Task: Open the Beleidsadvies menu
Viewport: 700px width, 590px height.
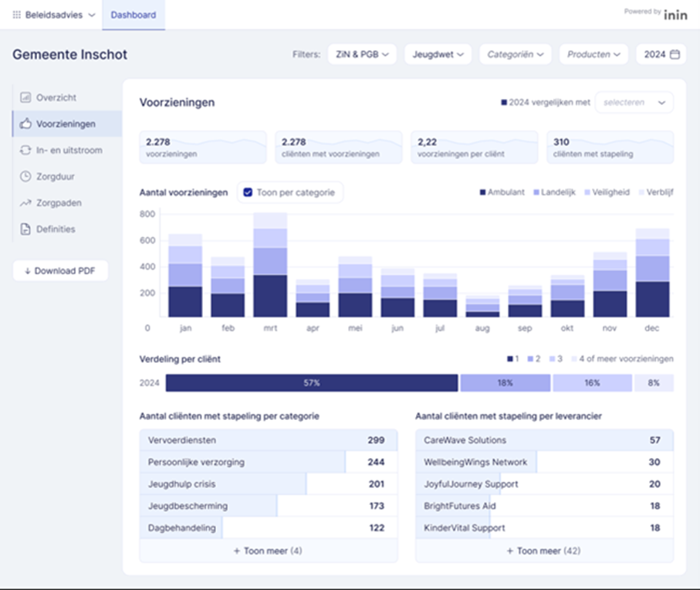Action: (59, 15)
